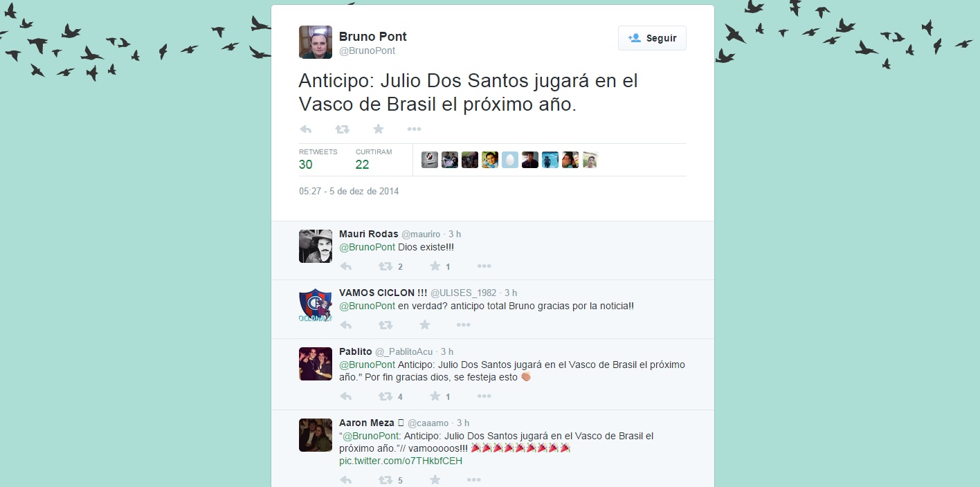Reply to Mauri Rodas's tweet
The width and height of the screenshot is (980, 487).
coord(346,266)
